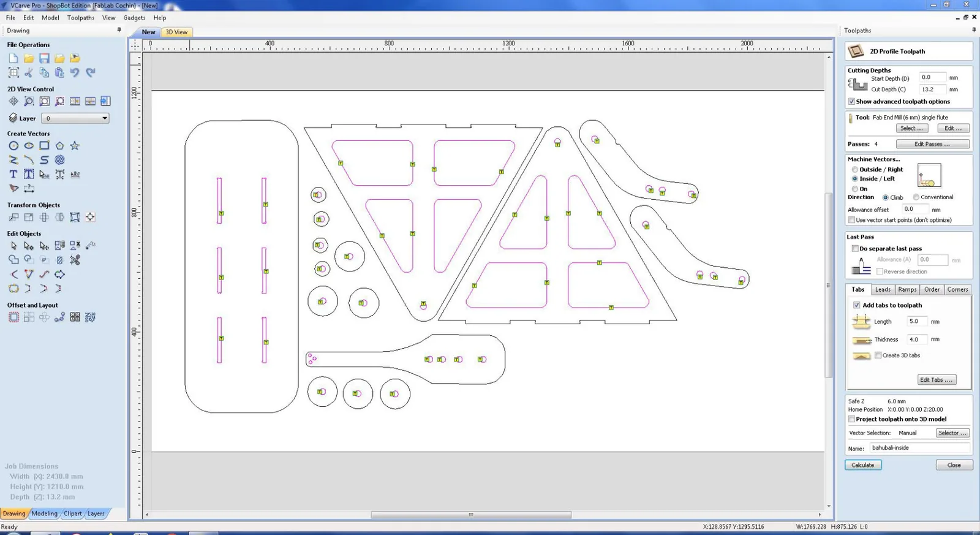
Task: Select the Draw Polygon tool
Action: (x=59, y=146)
